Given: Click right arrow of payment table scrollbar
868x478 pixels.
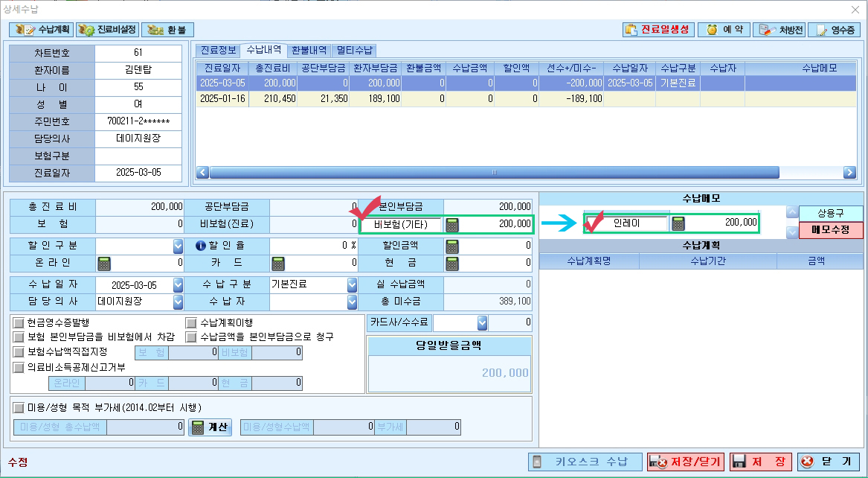Looking at the screenshot, I should tap(849, 172).
